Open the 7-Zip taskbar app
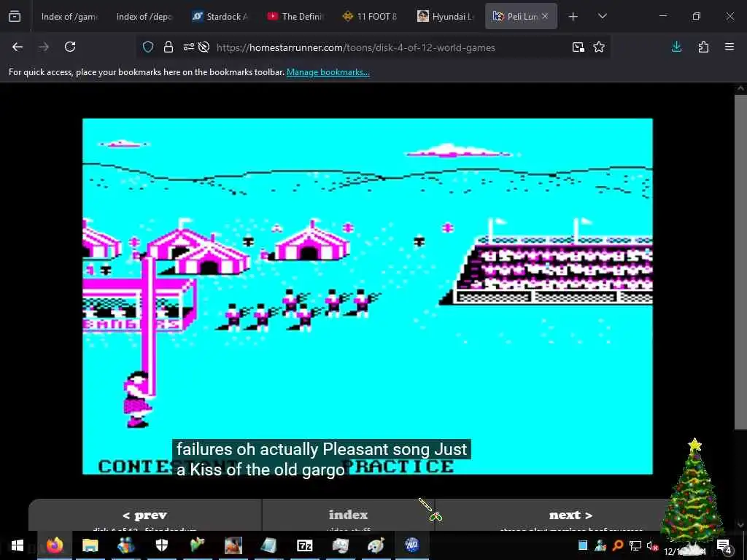Image resolution: width=747 pixels, height=560 pixels. [305, 545]
